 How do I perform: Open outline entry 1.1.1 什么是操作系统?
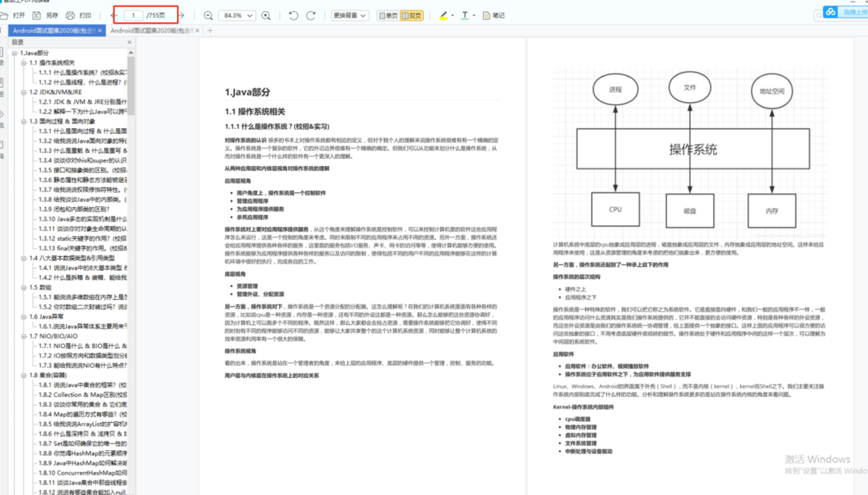tap(82, 73)
